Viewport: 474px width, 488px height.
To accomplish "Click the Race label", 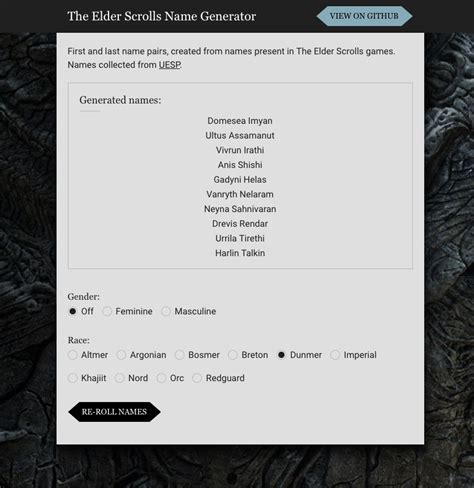I will coord(79,340).
